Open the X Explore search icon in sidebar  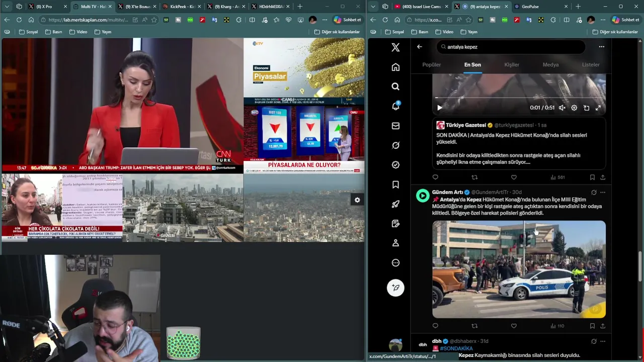tap(395, 86)
